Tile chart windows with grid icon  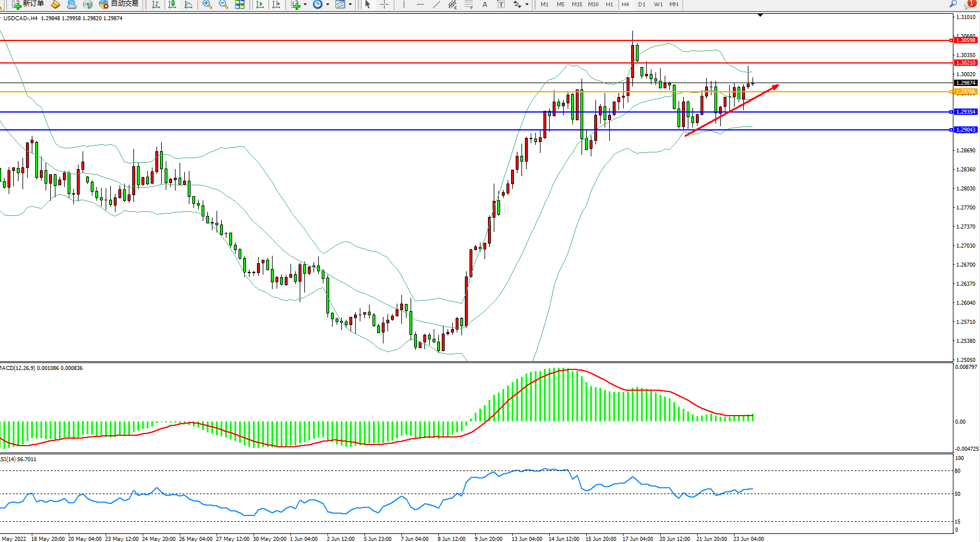[x=240, y=5]
